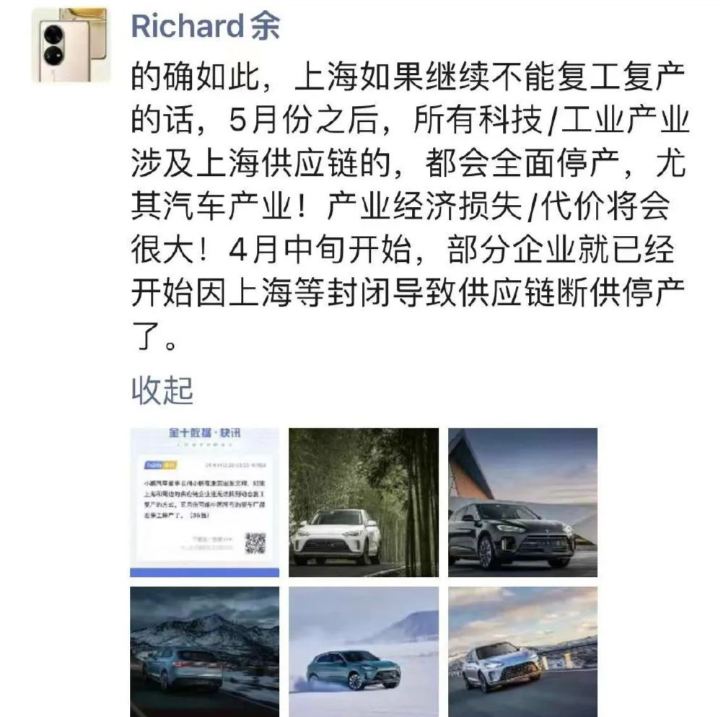Open the 金十数据 news screenshot thumbnail
728x717 pixels.
pyautogui.click(x=205, y=502)
